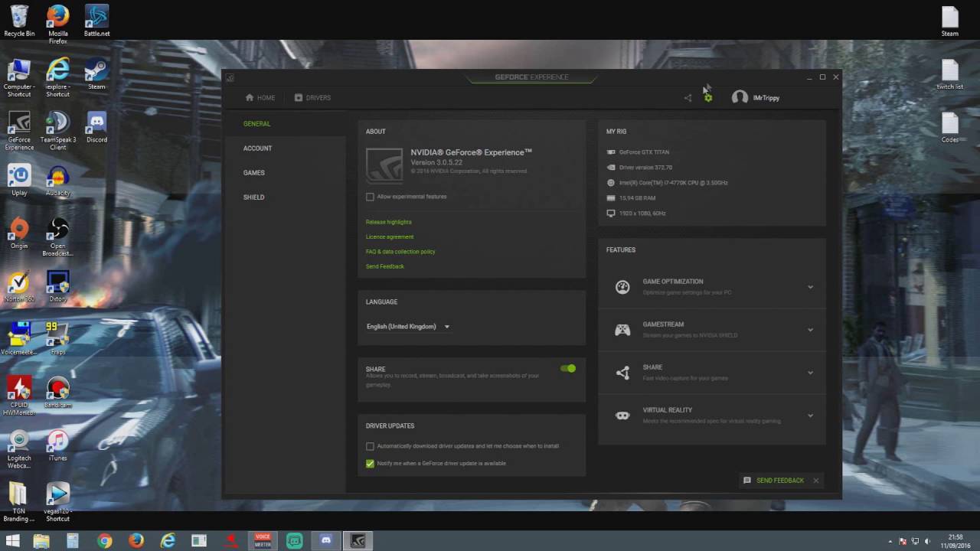Select the CPUID HWMonitor desktop icon
The image size is (980, 551).
19,396
